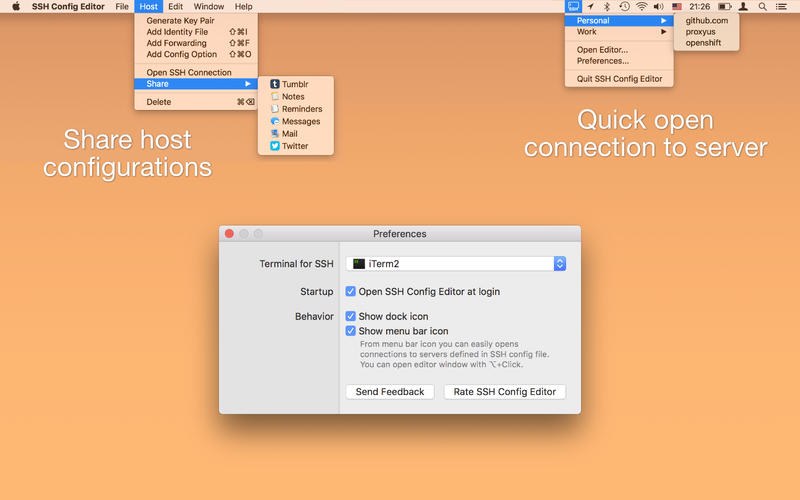The width and height of the screenshot is (800, 500).
Task: Toggle Show dock icon checkbox
Action: [x=351, y=316]
